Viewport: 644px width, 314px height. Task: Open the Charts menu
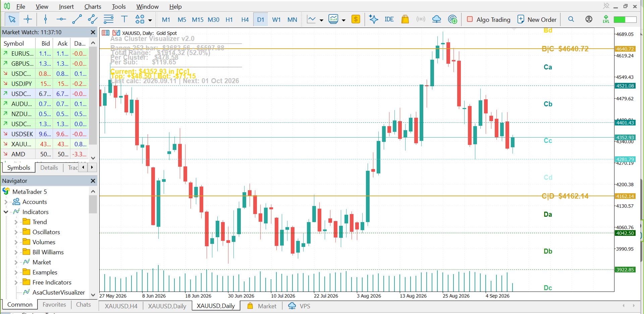point(93,7)
